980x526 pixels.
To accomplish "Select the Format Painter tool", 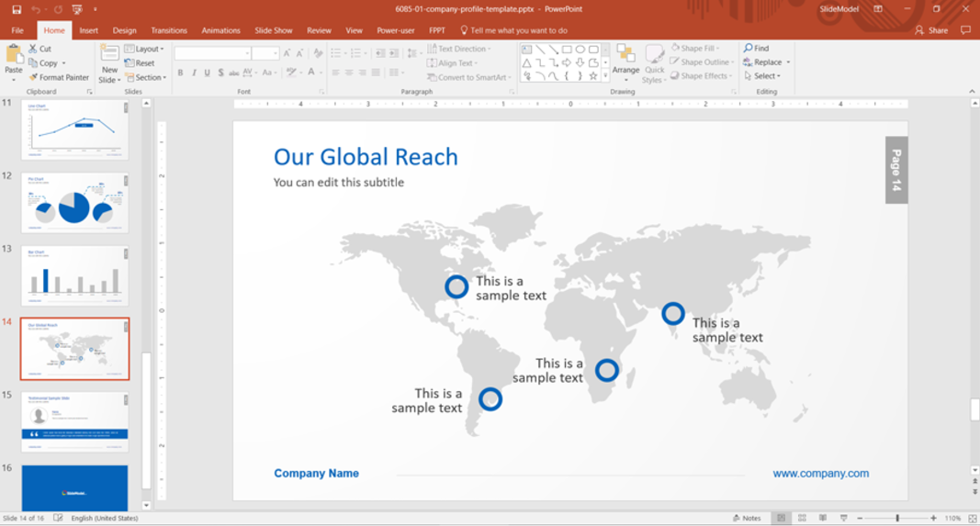I will [59, 78].
